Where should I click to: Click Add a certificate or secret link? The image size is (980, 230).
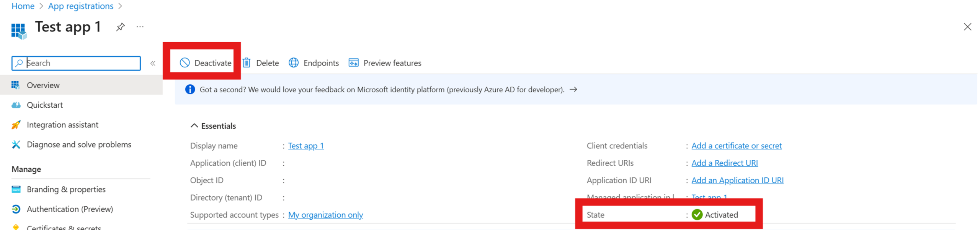click(x=736, y=146)
